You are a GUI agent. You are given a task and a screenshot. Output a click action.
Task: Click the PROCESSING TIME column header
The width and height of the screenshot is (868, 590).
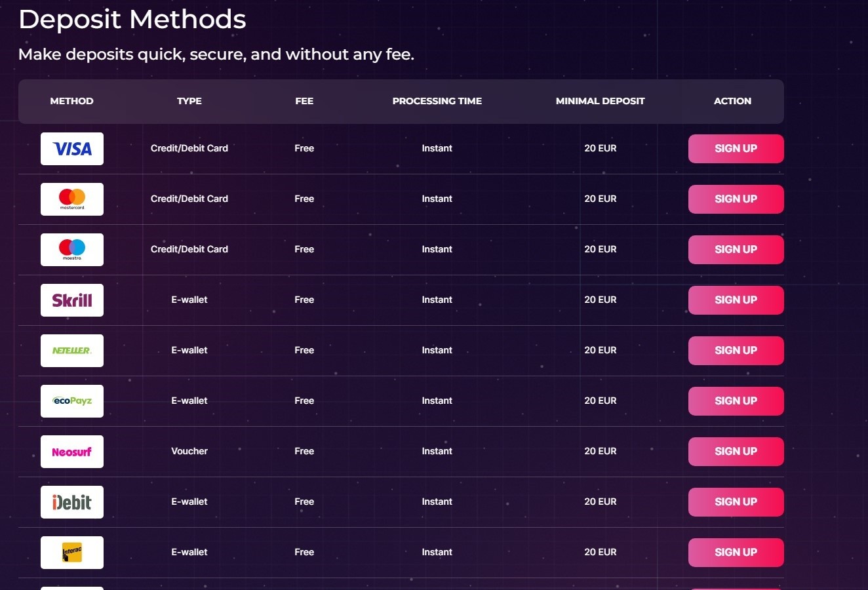coord(437,101)
